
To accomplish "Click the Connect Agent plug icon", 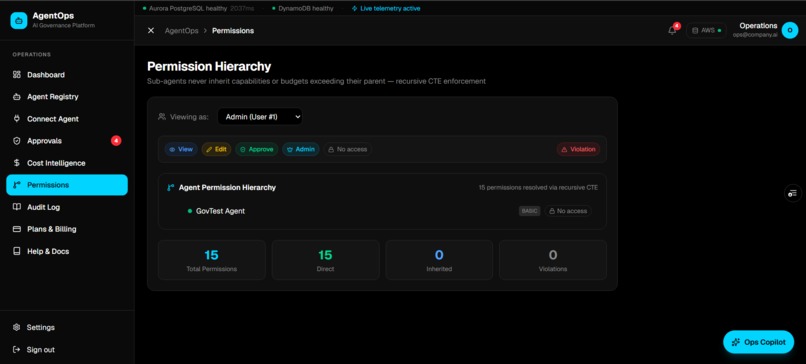I will click(16, 119).
